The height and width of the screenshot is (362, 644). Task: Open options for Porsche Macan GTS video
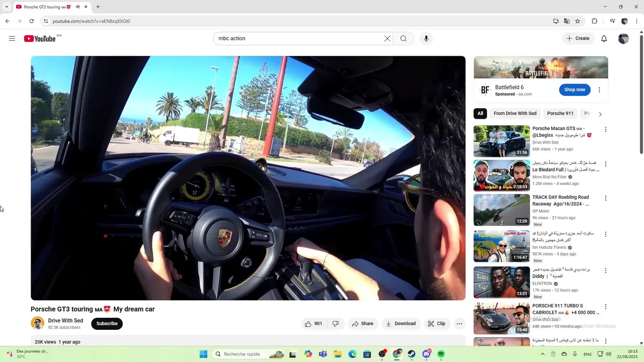pyautogui.click(x=606, y=129)
